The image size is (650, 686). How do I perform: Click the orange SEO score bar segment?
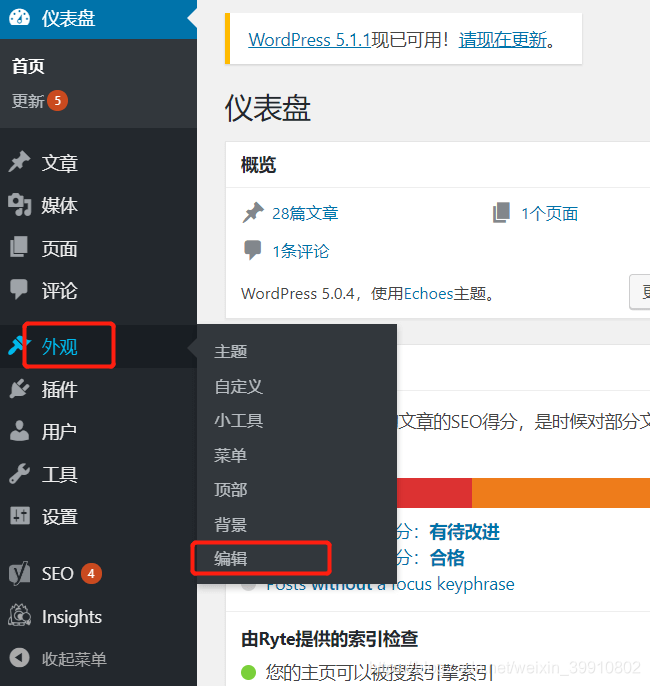pyautogui.click(x=561, y=493)
